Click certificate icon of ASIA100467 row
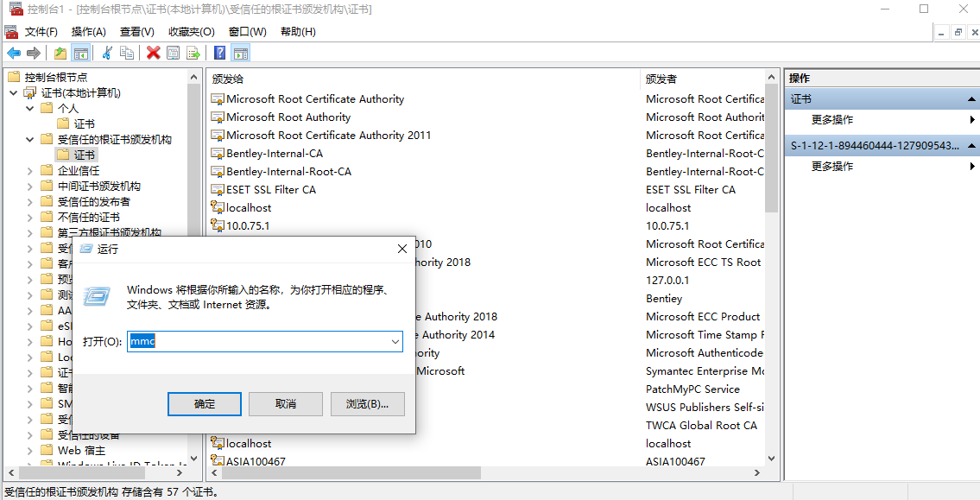Viewport: 980px width, 500px height. (x=218, y=461)
